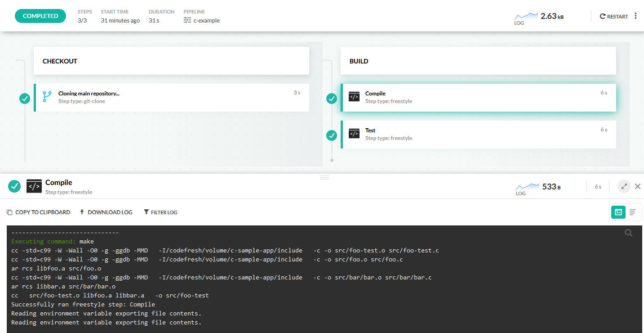
Task: Open the three-dot build options menu
Action: (x=635, y=16)
